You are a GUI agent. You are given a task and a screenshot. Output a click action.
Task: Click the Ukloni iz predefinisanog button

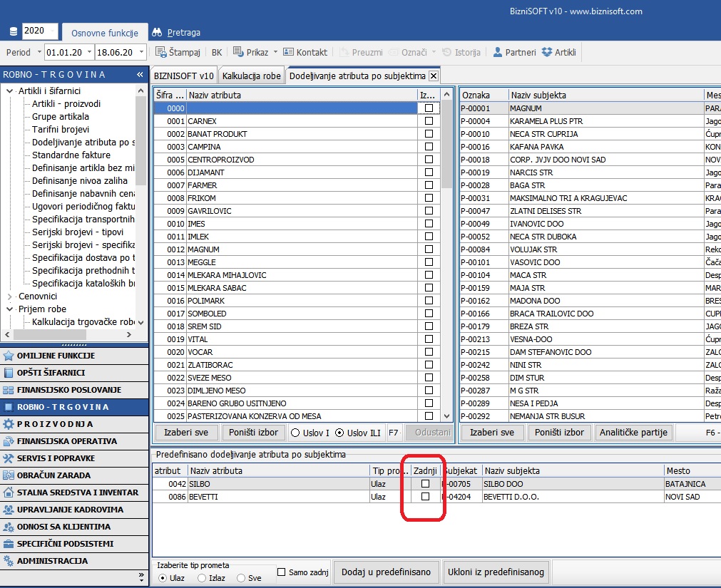tap(496, 572)
